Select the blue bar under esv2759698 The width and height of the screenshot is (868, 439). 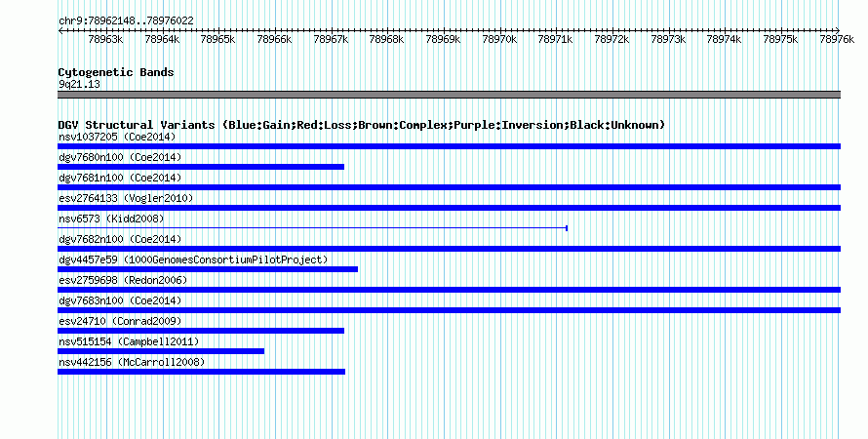point(449,290)
